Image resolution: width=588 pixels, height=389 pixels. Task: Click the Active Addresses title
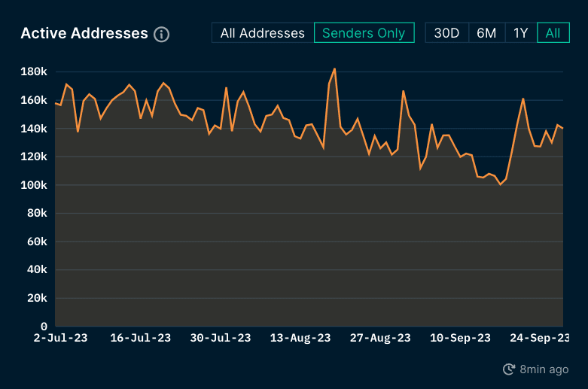point(84,33)
